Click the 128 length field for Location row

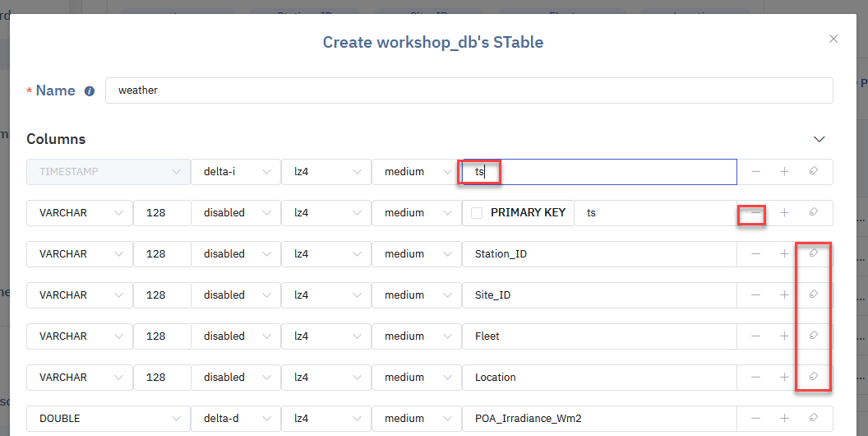click(x=162, y=377)
